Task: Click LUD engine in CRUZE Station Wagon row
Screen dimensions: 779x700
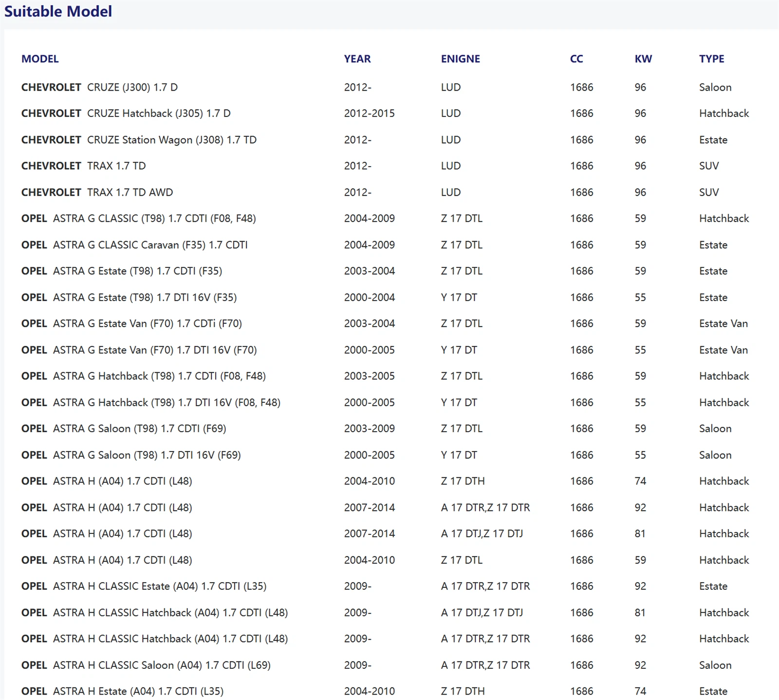Action: click(x=451, y=140)
